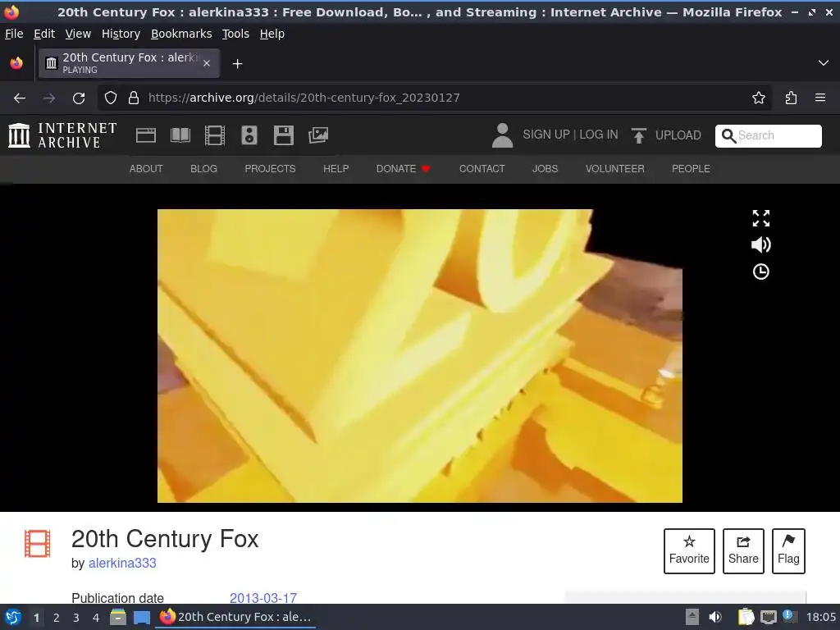The height and width of the screenshot is (630, 840).
Task: Open the CONTACT link
Action: (x=482, y=169)
